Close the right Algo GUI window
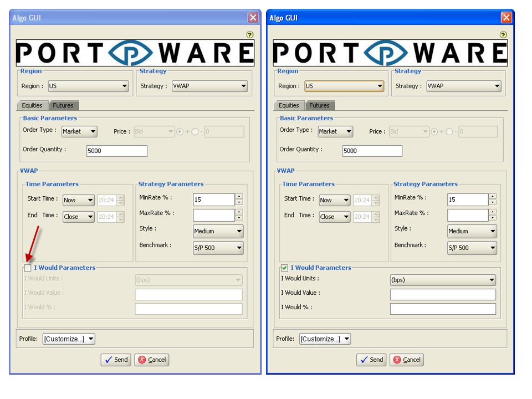The height and width of the screenshot is (399, 532). [506, 18]
